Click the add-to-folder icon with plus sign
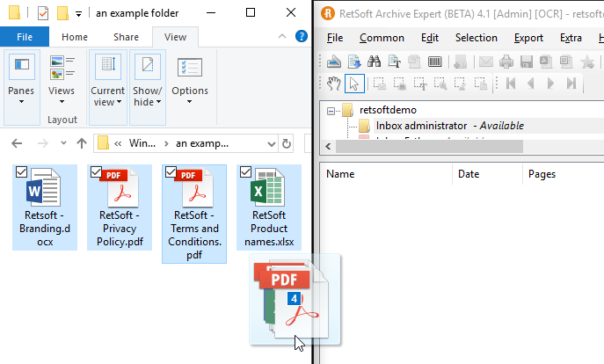The image size is (604, 364). pos(461,62)
